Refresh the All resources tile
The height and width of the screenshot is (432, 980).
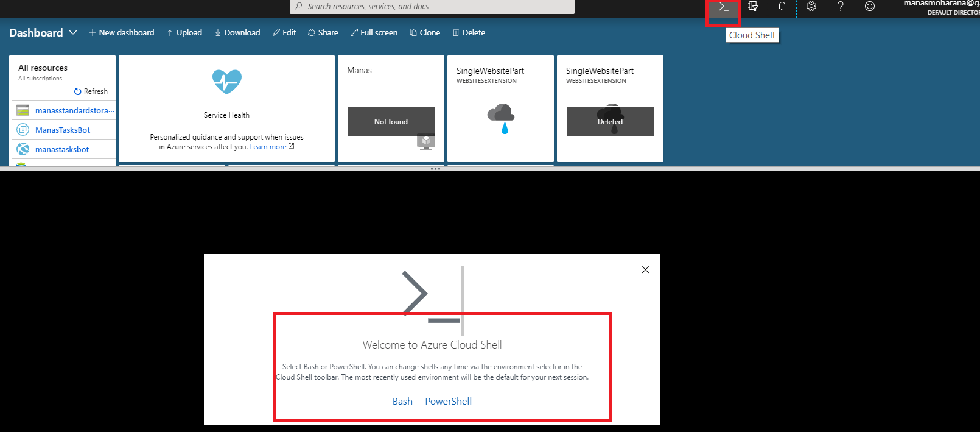(x=91, y=91)
